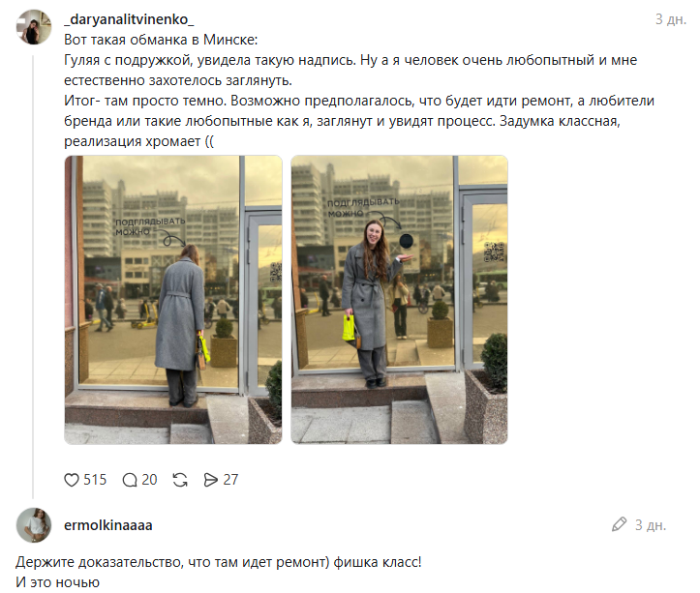Click the 515 likes count
The height and width of the screenshot is (593, 700).
[95, 480]
